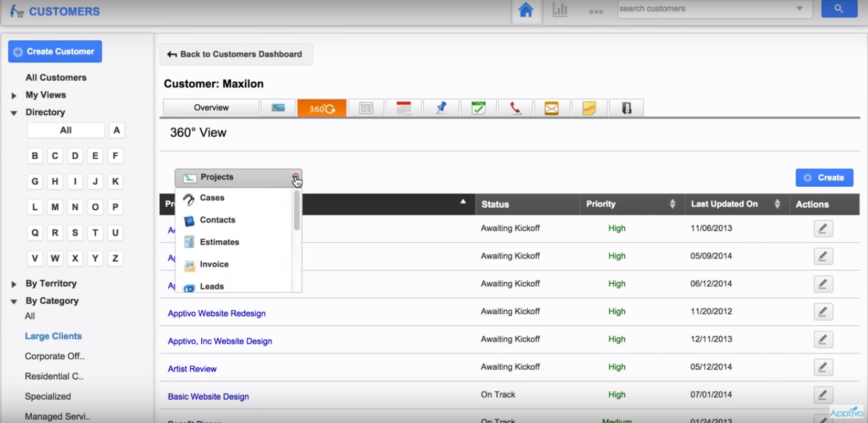Open the Apptivo Website Redesign project
This screenshot has width=868, height=423.
tap(217, 313)
